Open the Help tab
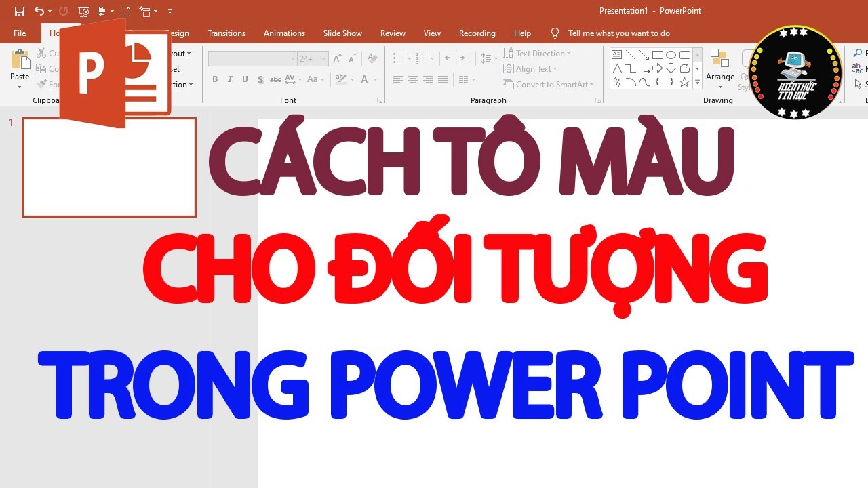 (x=522, y=33)
